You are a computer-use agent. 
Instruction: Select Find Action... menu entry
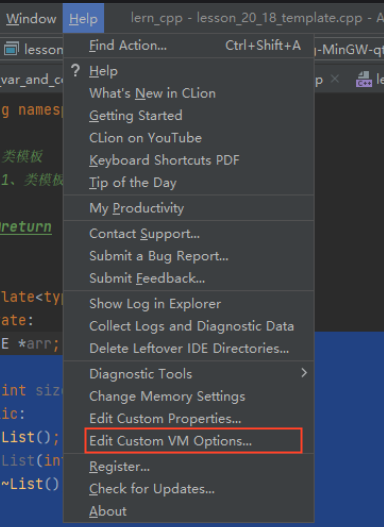pos(188,45)
